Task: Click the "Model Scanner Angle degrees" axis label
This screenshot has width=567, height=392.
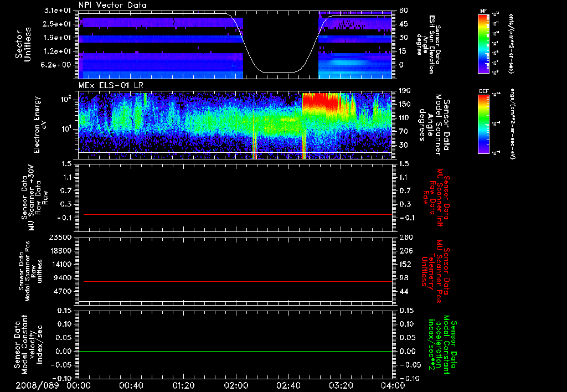Action: tap(434, 125)
